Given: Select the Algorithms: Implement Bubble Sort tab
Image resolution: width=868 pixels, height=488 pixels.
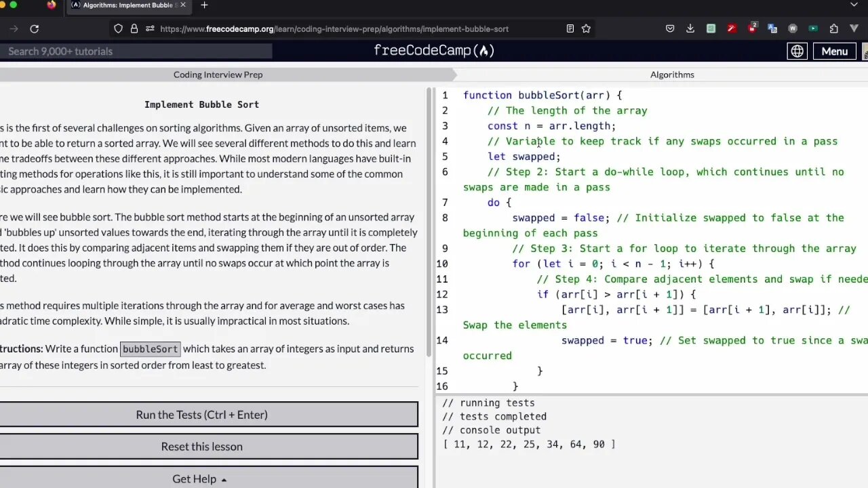Looking at the screenshot, I should tap(129, 5).
